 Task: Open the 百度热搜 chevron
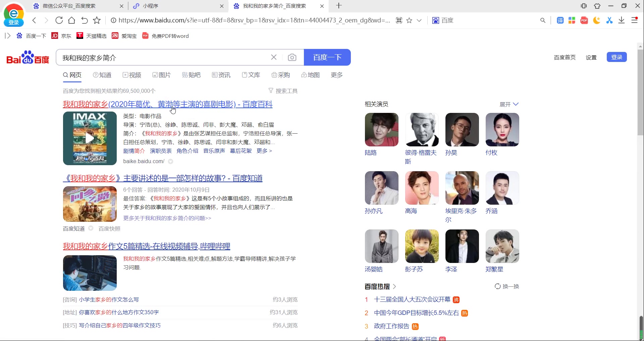tap(394, 286)
